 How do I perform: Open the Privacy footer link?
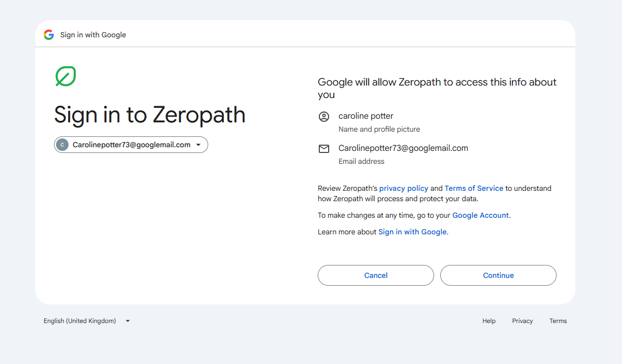pyautogui.click(x=522, y=321)
